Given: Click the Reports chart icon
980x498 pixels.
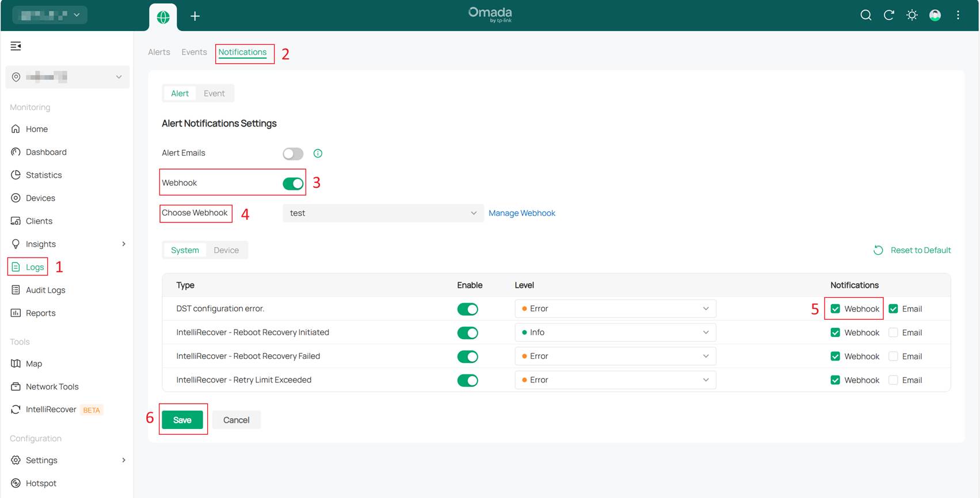Looking at the screenshot, I should 16,313.
